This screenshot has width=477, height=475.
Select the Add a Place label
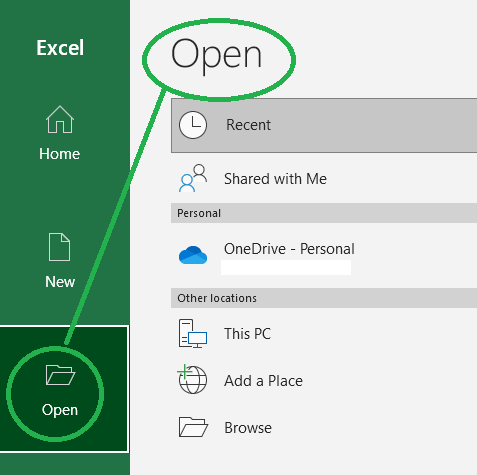pos(263,381)
